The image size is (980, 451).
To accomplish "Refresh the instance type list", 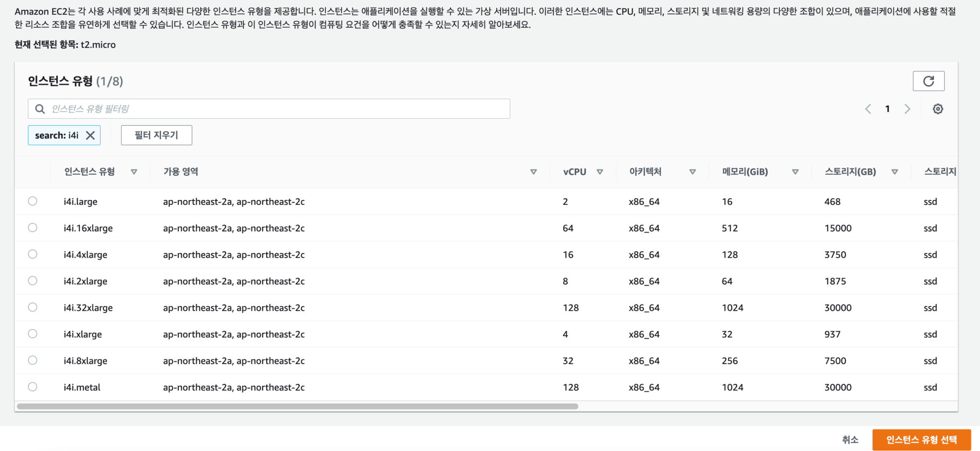I will (x=928, y=81).
